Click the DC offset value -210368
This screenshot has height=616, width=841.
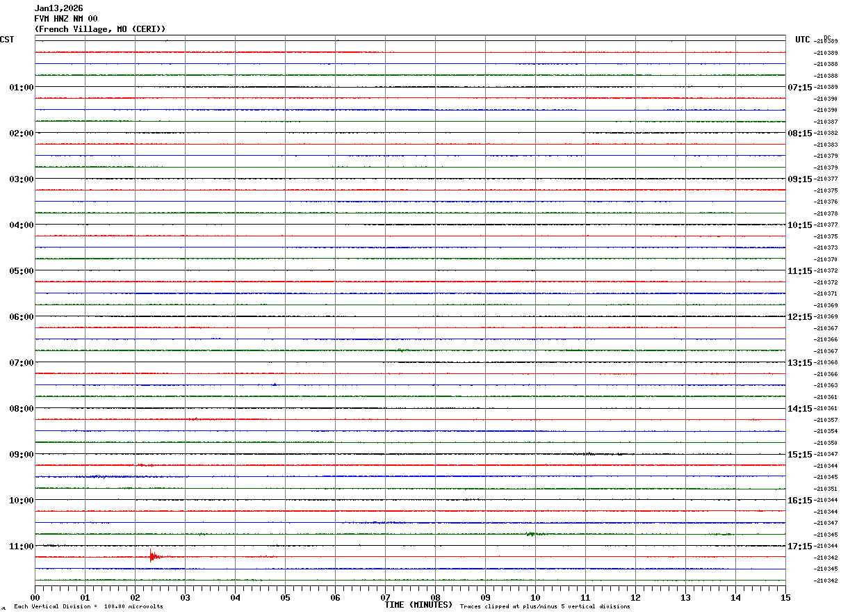(x=826, y=362)
